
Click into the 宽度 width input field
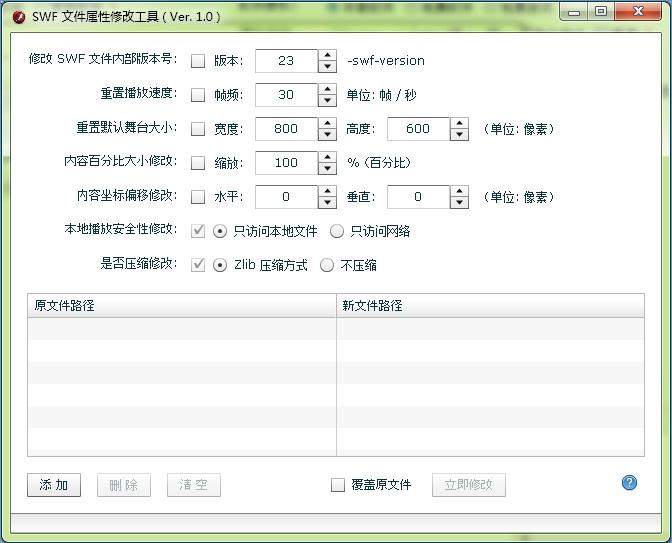(286, 129)
